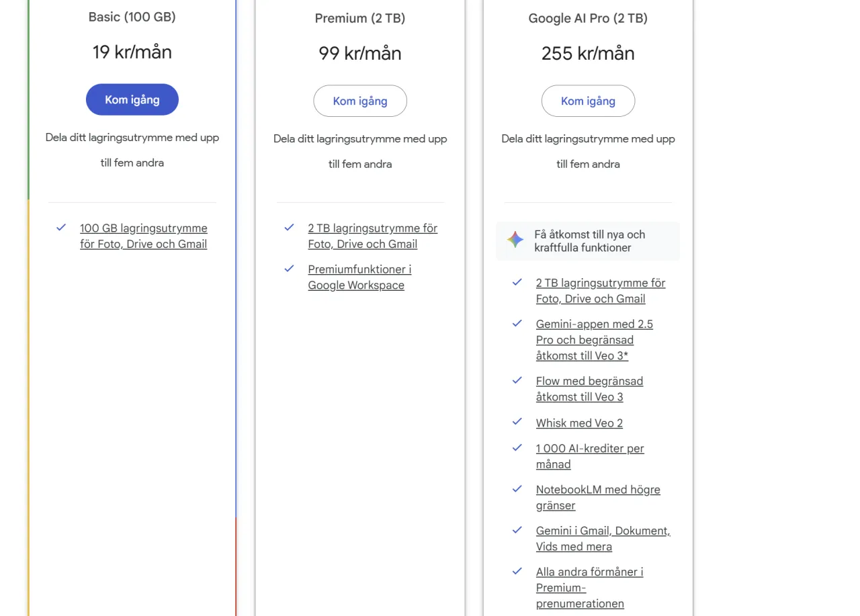Open 2 TB lagringsutrymme link in Premium

click(372, 236)
